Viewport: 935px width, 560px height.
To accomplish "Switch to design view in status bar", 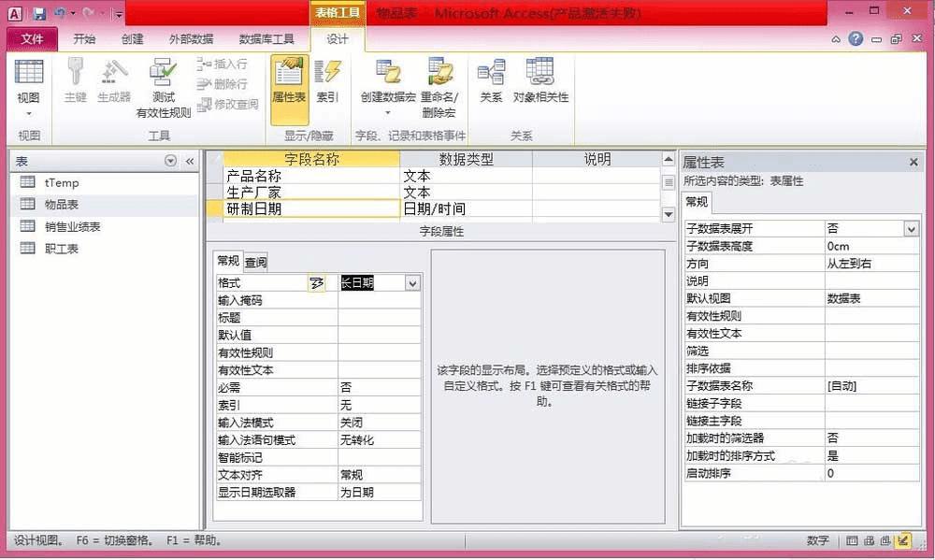I will pos(904,540).
